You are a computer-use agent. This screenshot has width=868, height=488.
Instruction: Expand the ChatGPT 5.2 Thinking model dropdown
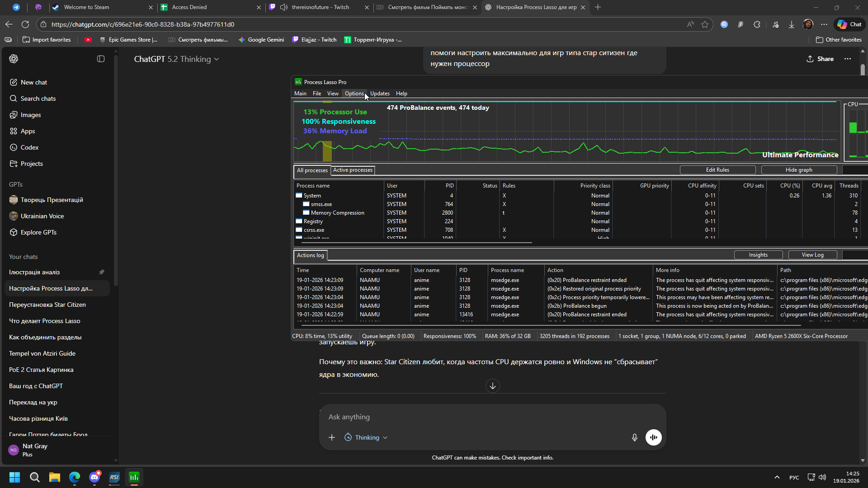[176, 59]
